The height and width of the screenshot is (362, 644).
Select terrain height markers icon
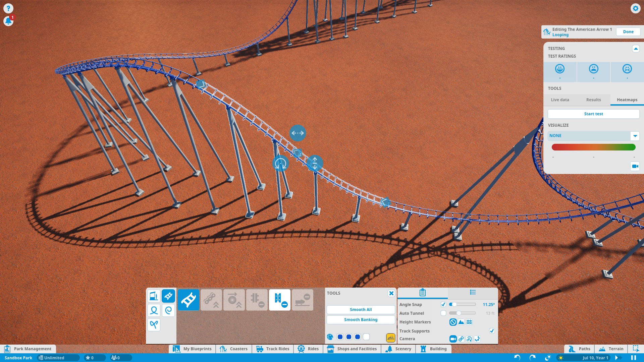[x=461, y=322]
